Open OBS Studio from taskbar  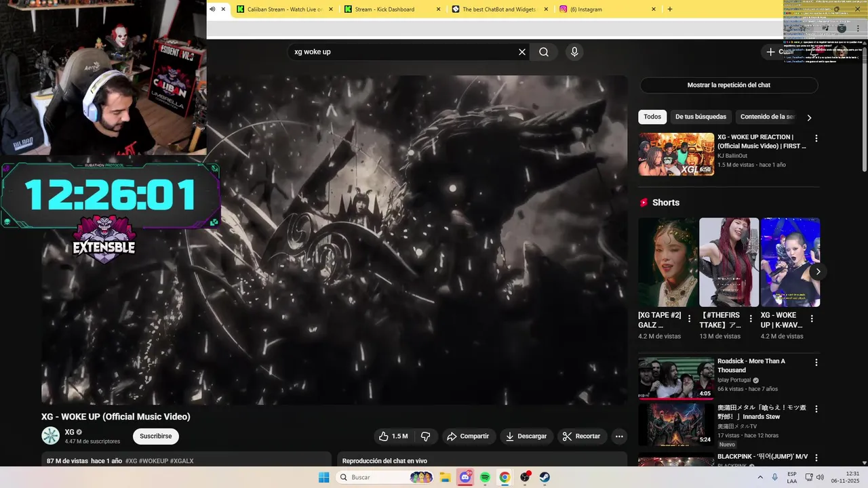point(525,477)
